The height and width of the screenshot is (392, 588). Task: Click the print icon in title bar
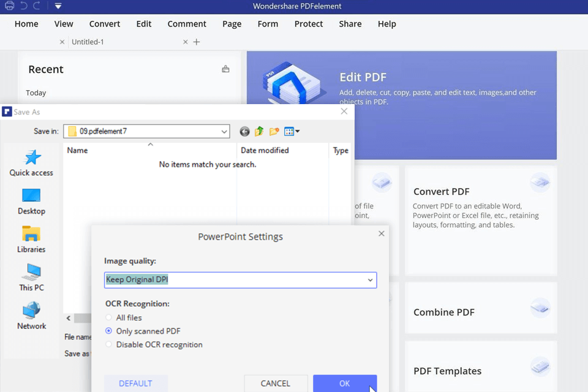pyautogui.click(x=9, y=6)
